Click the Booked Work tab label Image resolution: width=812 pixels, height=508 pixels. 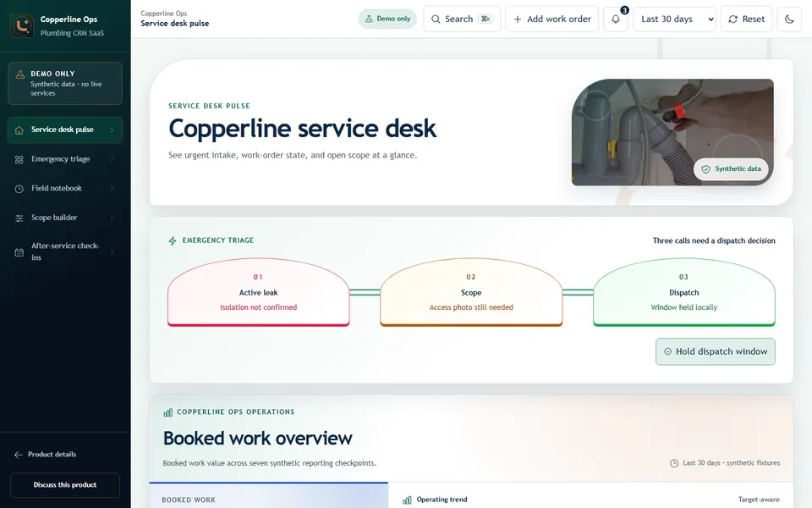[x=189, y=500]
